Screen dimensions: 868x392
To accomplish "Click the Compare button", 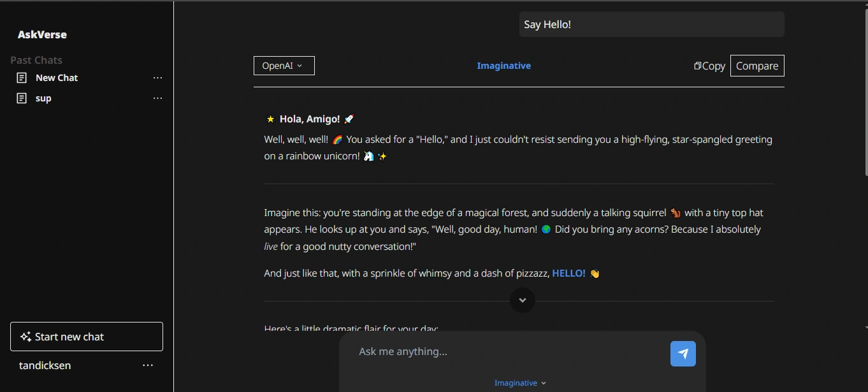I will tap(757, 66).
